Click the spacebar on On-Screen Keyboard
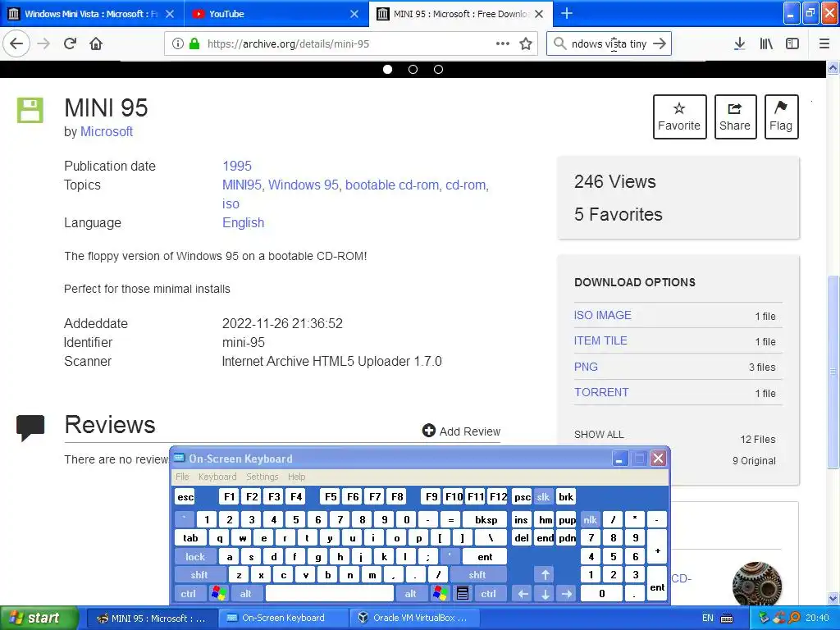 [330, 594]
